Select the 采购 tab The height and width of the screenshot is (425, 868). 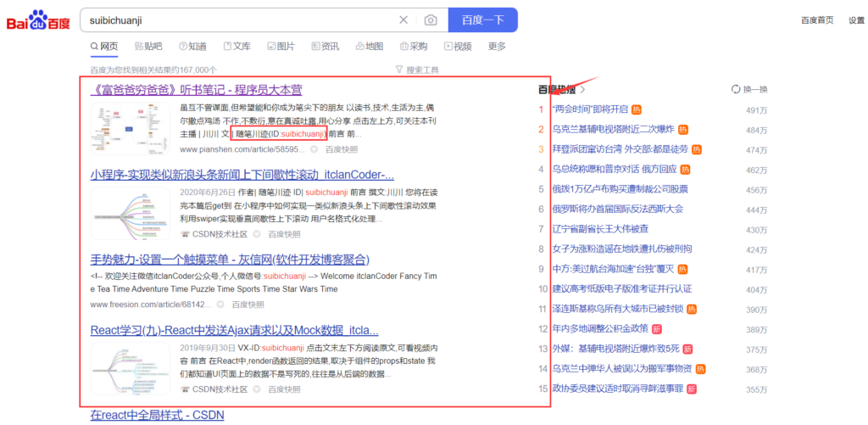pyautogui.click(x=414, y=47)
